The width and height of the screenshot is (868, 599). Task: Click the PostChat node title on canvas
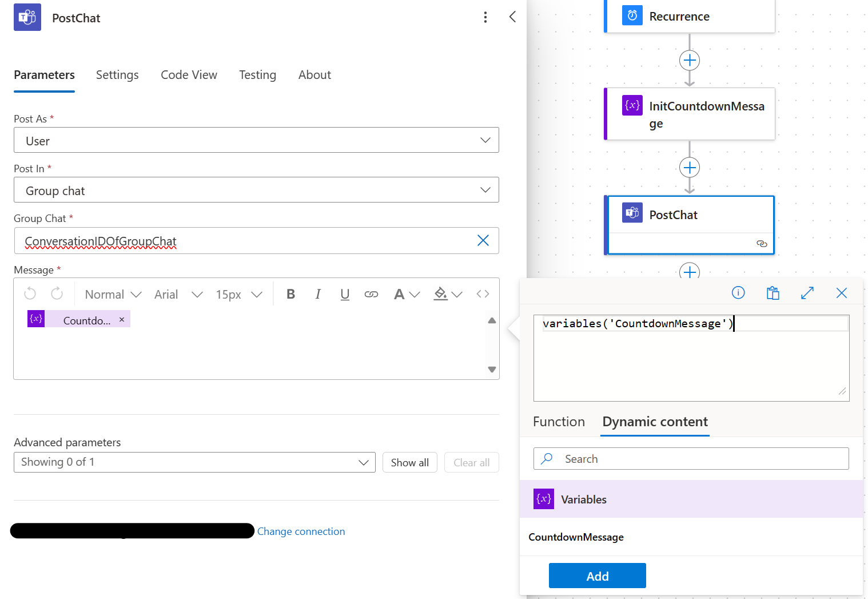click(x=674, y=215)
